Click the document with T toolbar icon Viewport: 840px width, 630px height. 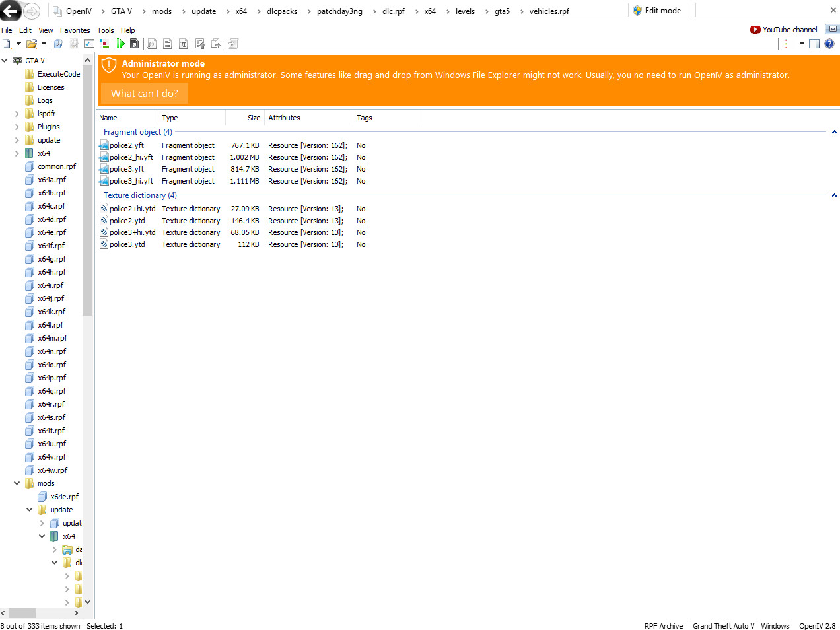pos(183,44)
